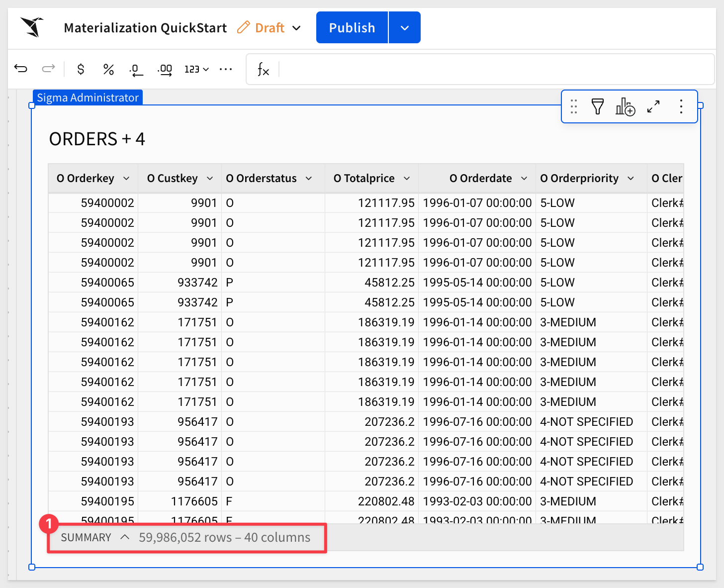Decrease decimal places icon

(x=136, y=70)
